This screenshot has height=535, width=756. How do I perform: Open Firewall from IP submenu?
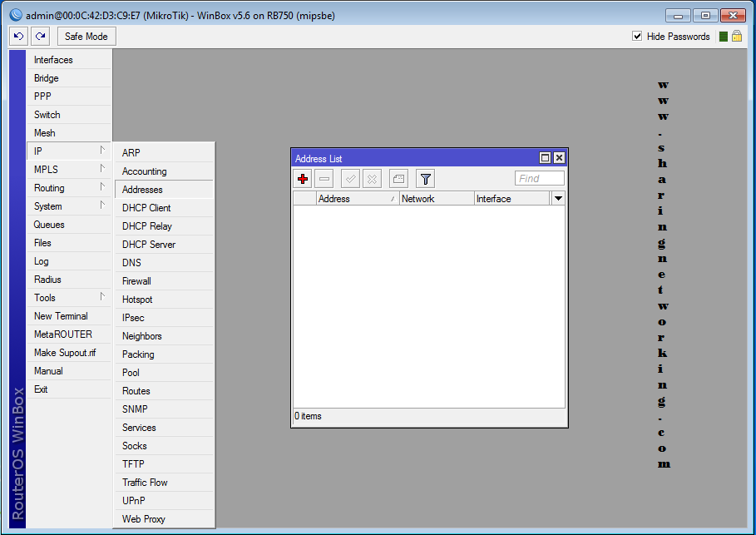[x=164, y=281]
